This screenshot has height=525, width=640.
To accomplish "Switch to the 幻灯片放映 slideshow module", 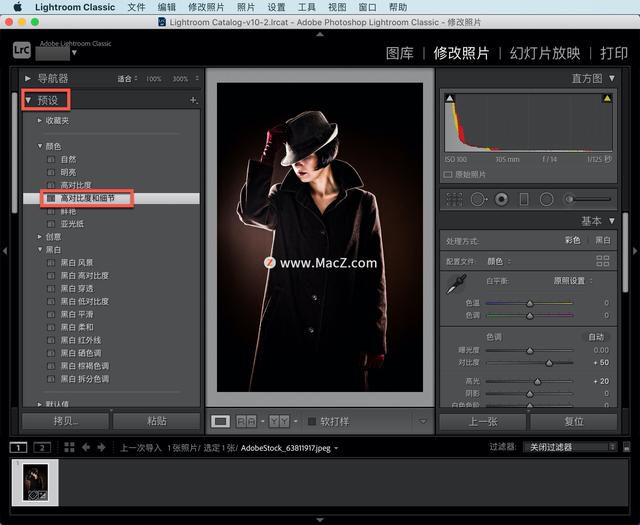I will pyautogui.click(x=545, y=53).
